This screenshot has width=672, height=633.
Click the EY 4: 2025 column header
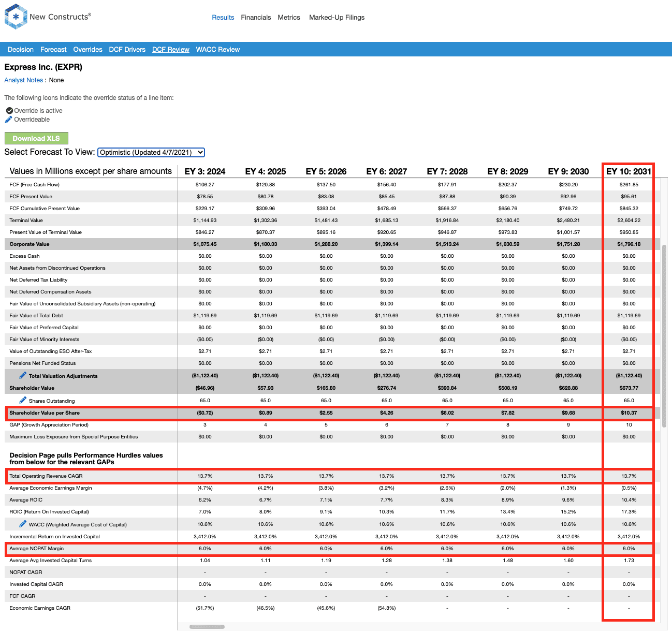click(266, 171)
